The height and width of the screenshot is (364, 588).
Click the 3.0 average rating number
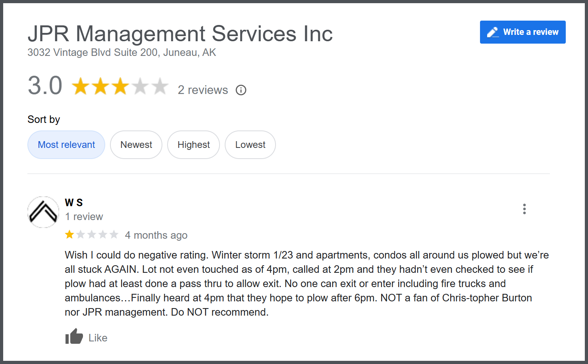45,86
